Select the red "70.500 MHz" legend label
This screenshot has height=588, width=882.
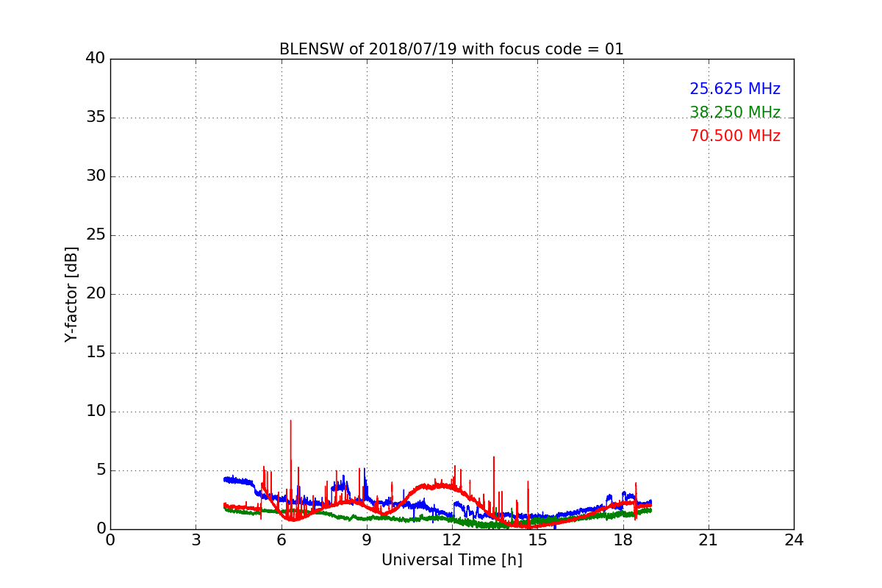pyautogui.click(x=735, y=136)
